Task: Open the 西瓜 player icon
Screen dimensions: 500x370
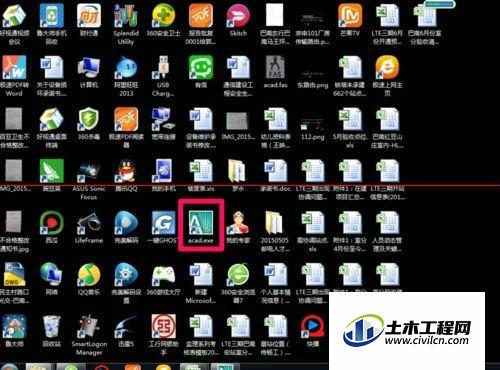Action: tap(51, 223)
